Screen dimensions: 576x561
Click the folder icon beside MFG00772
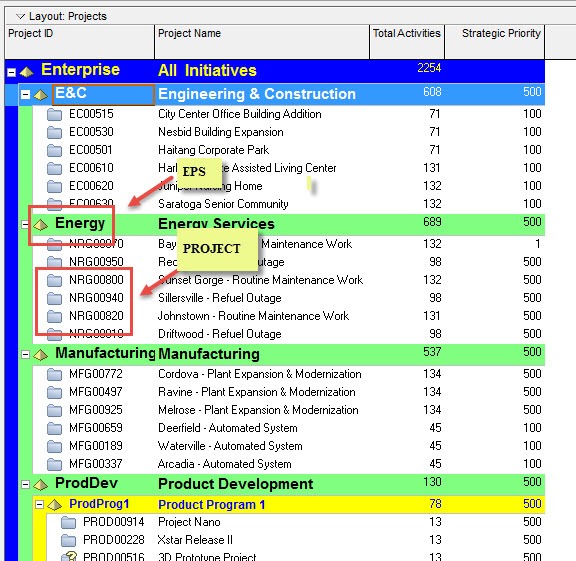54,374
